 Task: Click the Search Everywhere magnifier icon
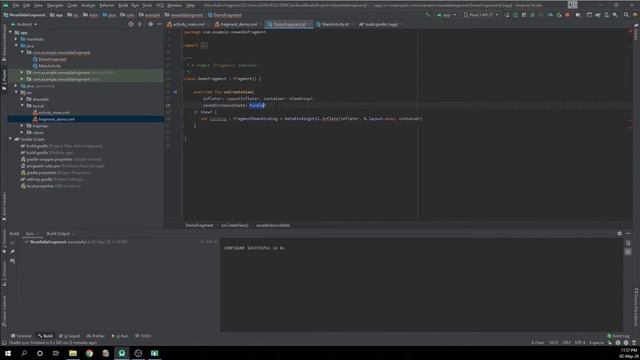pos(626,15)
